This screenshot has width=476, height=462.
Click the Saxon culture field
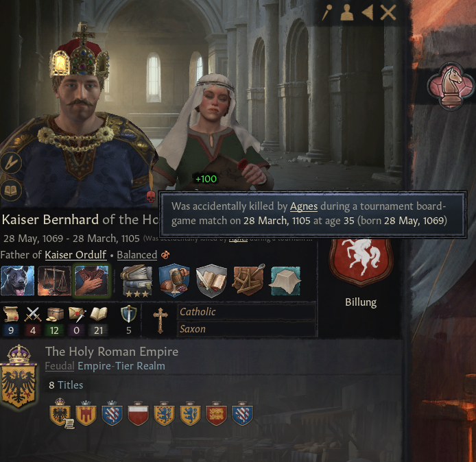coord(246,329)
